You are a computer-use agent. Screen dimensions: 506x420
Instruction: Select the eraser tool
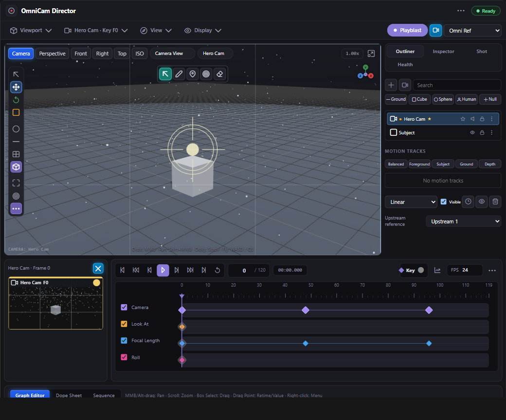pos(219,74)
